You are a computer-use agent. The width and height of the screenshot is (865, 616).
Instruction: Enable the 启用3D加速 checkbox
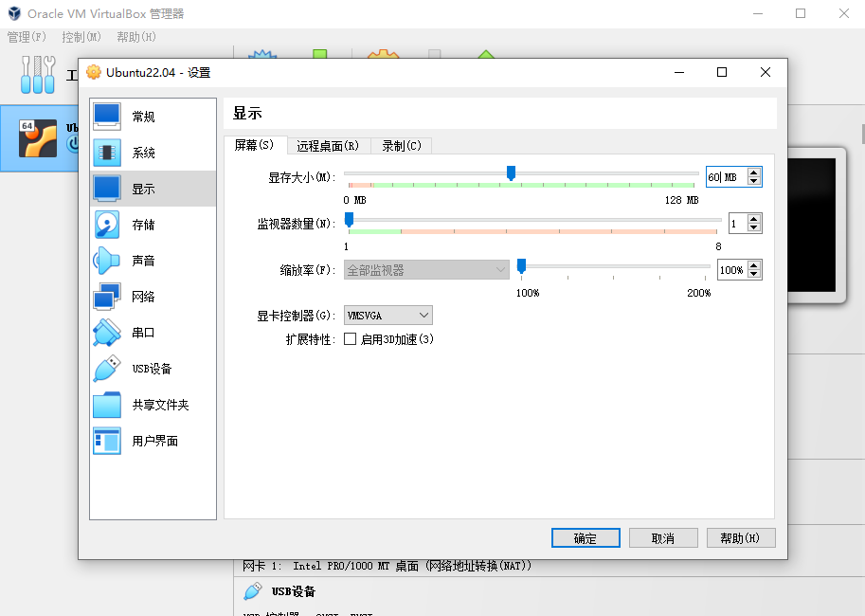pyautogui.click(x=351, y=339)
